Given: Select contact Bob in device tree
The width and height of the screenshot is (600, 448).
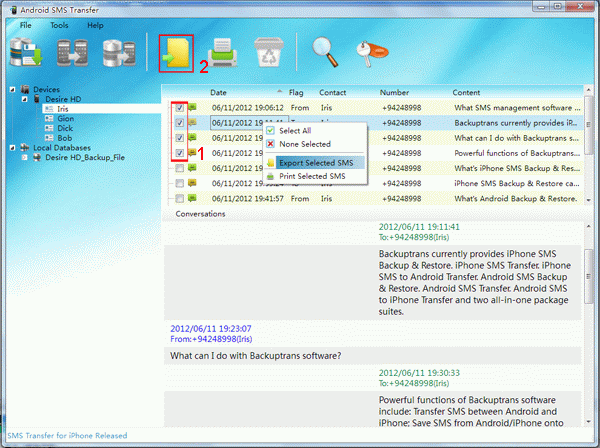Looking at the screenshot, I should tap(65, 138).
